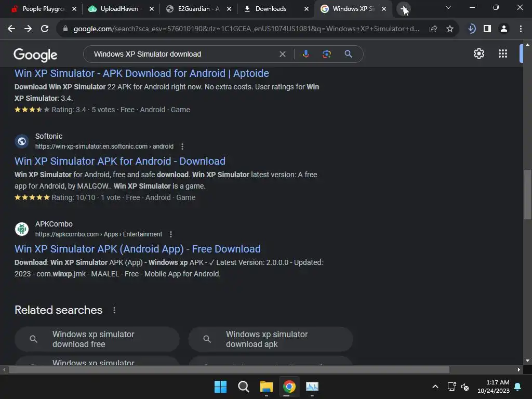Clear the Google search box text
The height and width of the screenshot is (399, 532).
282,54
